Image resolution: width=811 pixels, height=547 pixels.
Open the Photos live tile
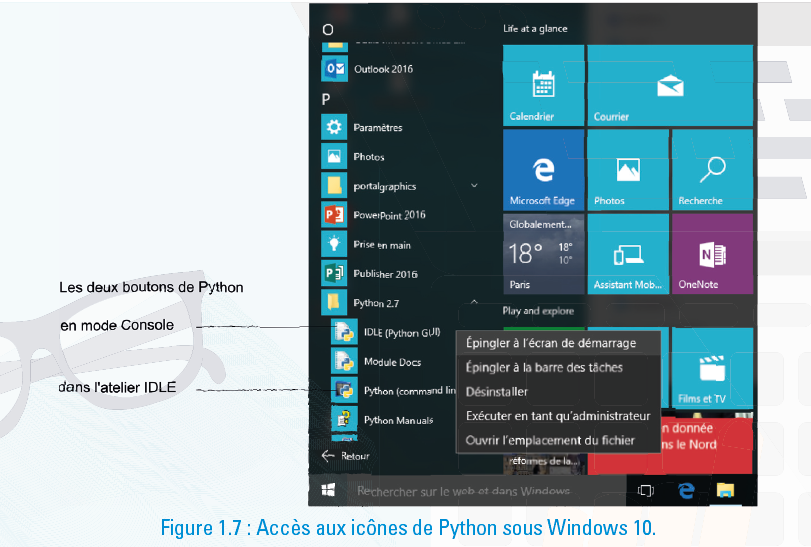click(628, 170)
